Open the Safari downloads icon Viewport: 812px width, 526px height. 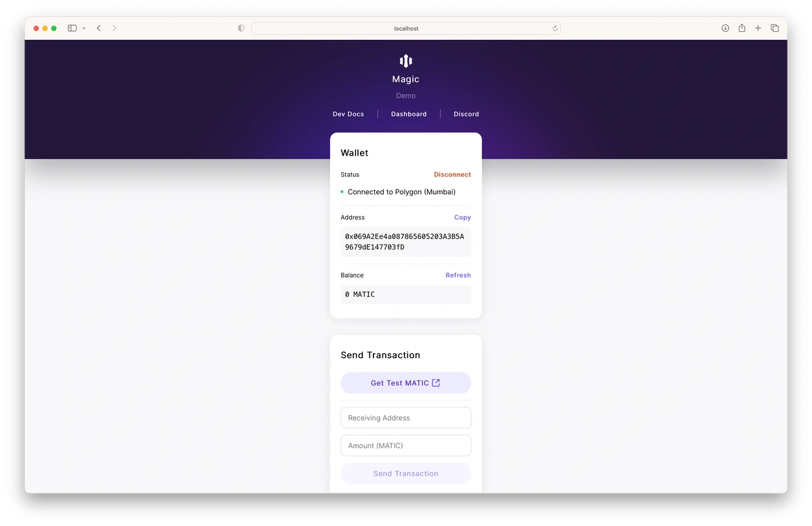click(x=725, y=28)
